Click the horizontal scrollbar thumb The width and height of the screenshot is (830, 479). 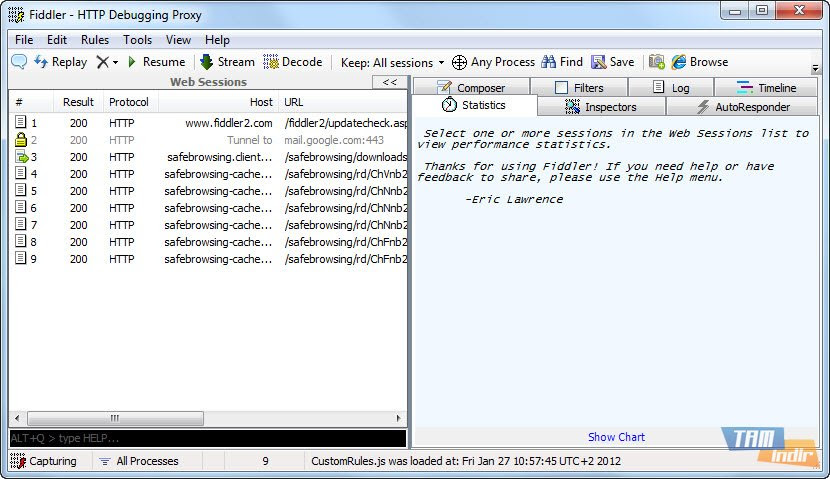tap(115, 418)
